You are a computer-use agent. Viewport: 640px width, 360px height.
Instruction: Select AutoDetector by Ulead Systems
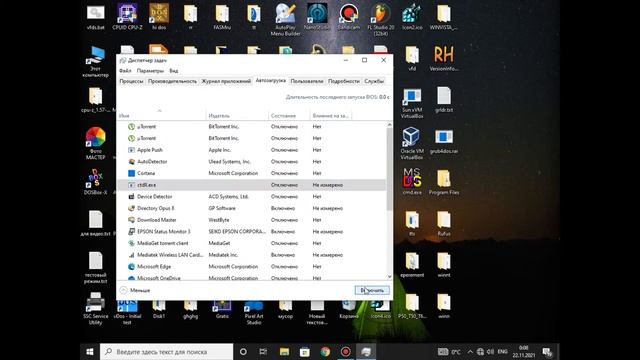pyautogui.click(x=251, y=162)
